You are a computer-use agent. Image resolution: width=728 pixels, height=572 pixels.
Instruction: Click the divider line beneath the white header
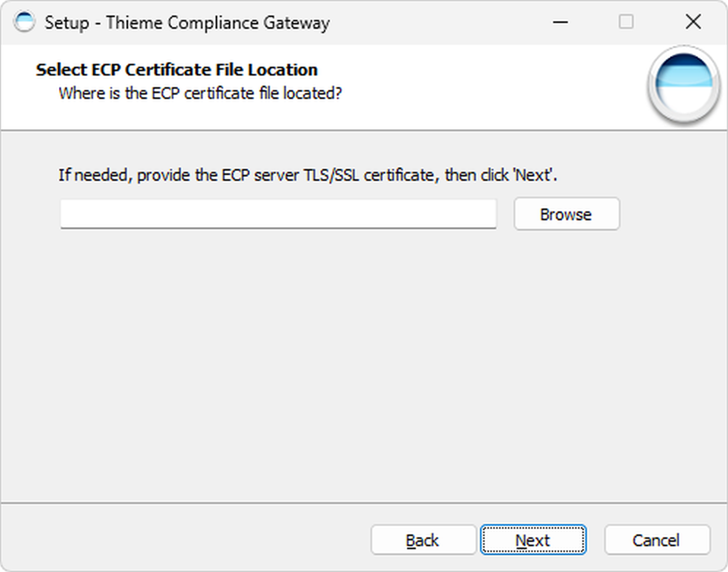coord(364,130)
